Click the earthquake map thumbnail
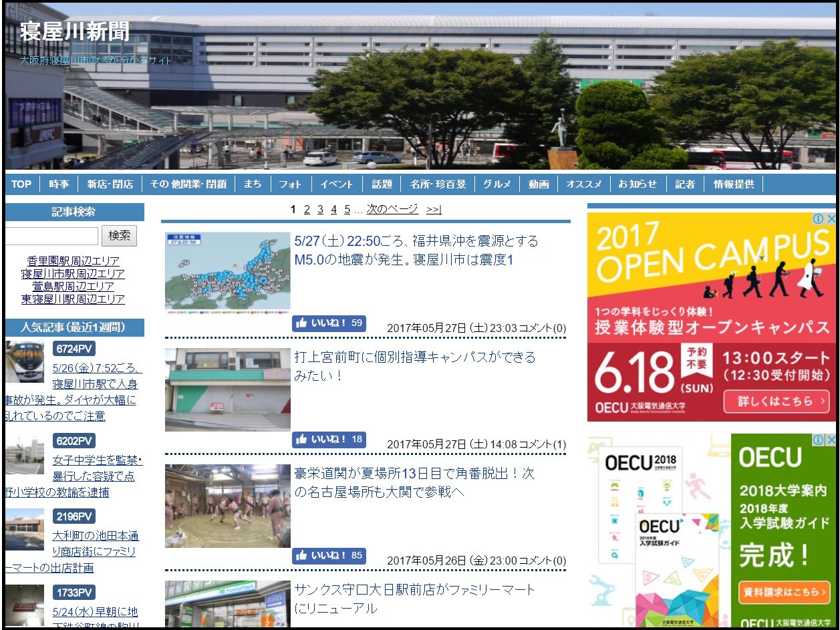The height and width of the screenshot is (630, 840). (228, 273)
